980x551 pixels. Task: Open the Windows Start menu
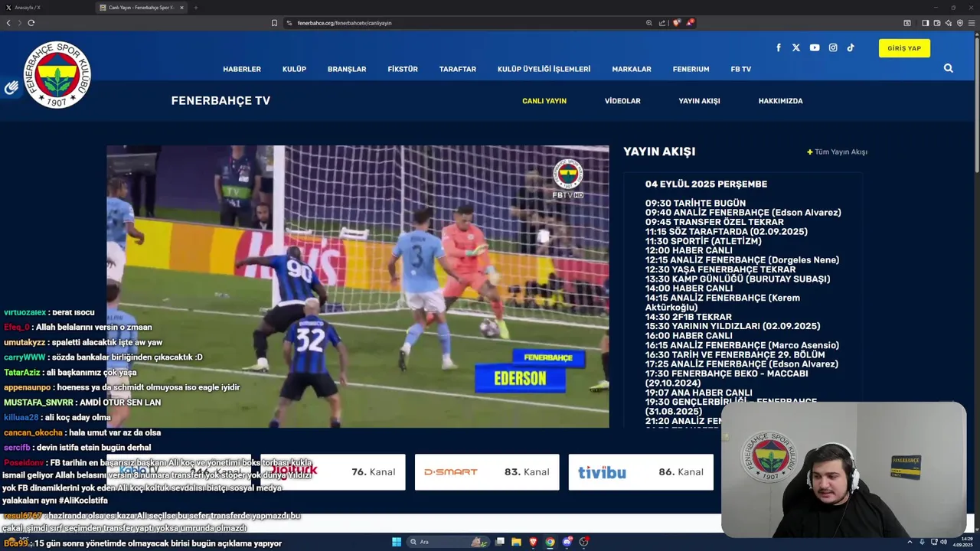click(x=397, y=542)
